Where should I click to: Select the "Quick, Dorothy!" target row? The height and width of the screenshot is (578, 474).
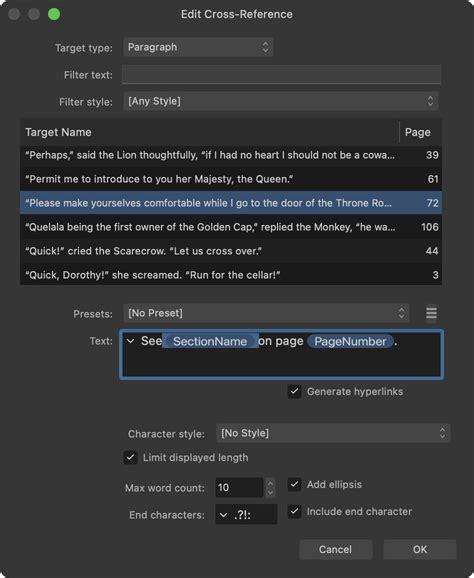[231, 275]
